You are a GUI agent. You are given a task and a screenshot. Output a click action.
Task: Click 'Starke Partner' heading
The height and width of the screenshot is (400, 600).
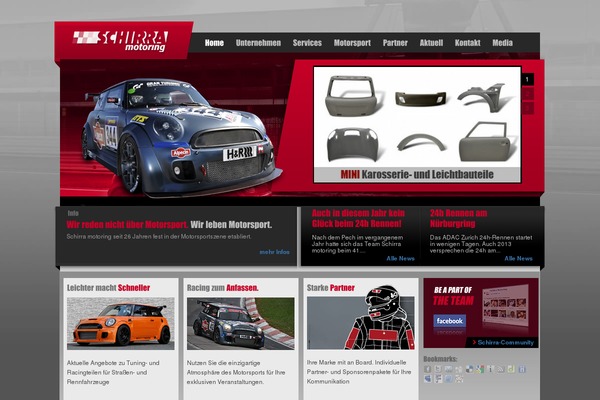tap(331, 288)
